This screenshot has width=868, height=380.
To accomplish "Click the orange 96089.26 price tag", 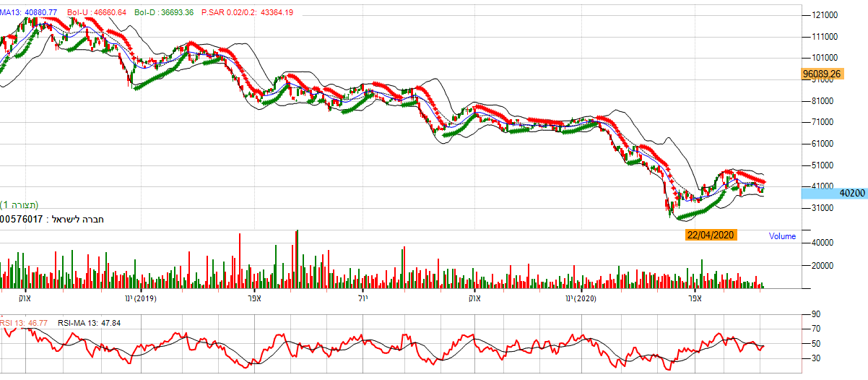I will point(823,74).
